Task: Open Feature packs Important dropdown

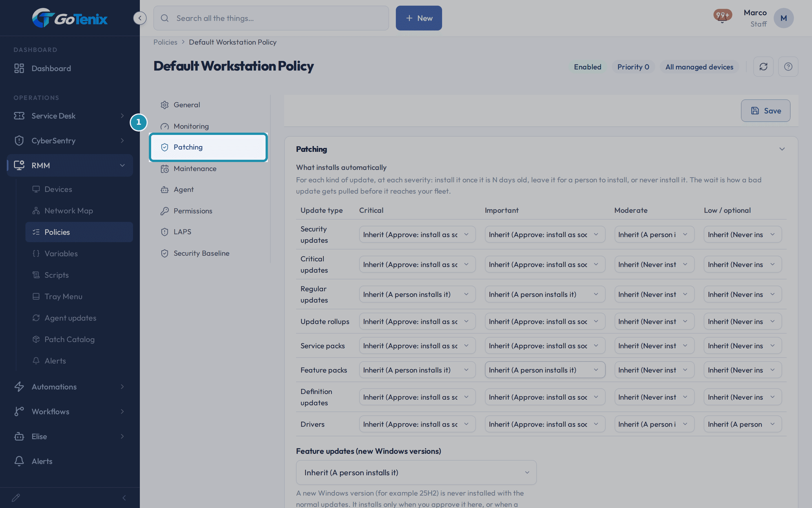Action: pos(545,370)
